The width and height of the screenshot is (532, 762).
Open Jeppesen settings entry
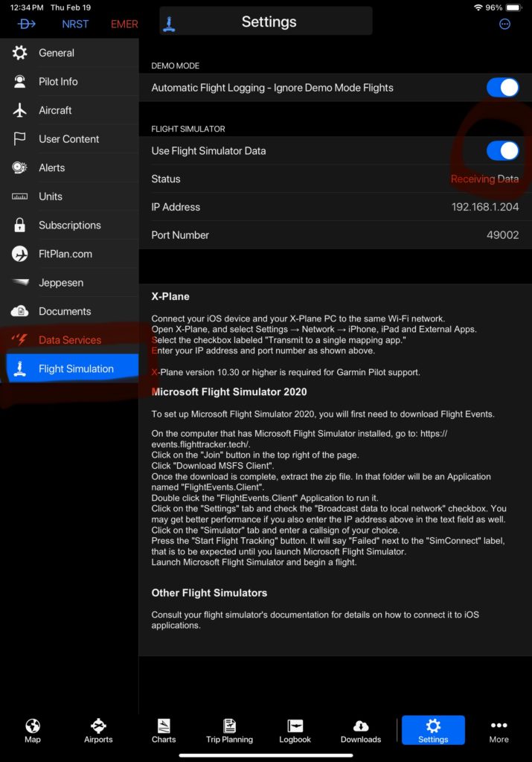[60, 283]
